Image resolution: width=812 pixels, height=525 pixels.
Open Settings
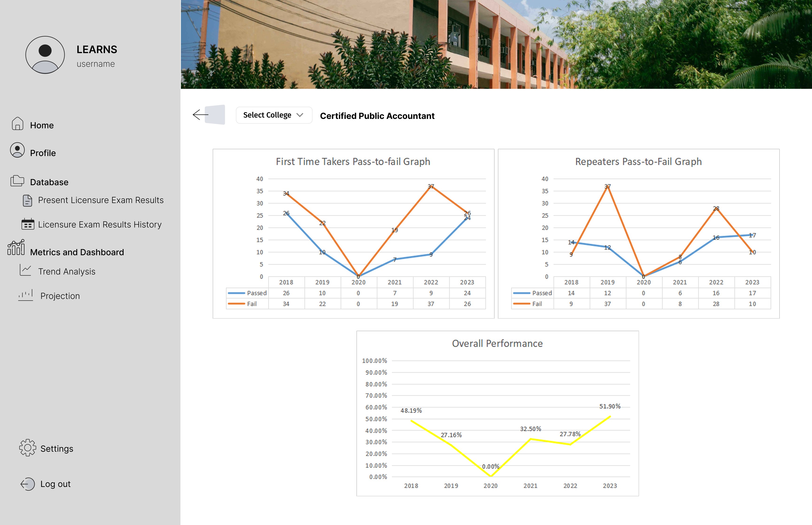click(x=57, y=449)
